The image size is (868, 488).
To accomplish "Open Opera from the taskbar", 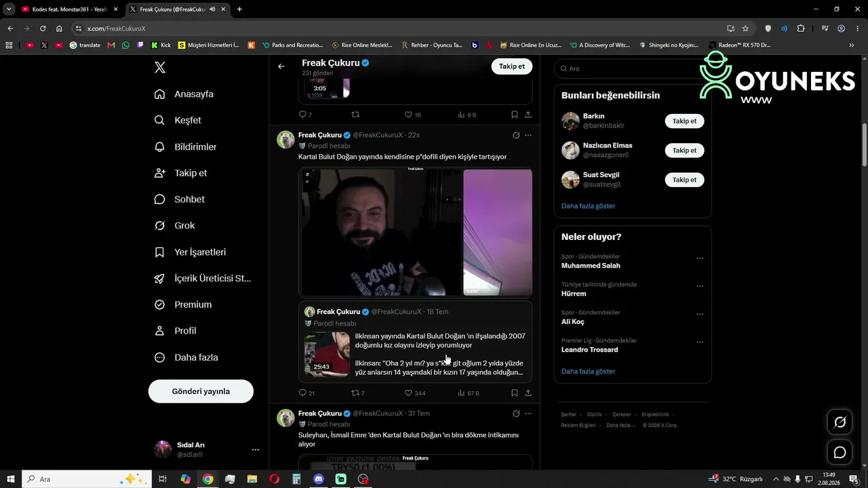I will [274, 479].
